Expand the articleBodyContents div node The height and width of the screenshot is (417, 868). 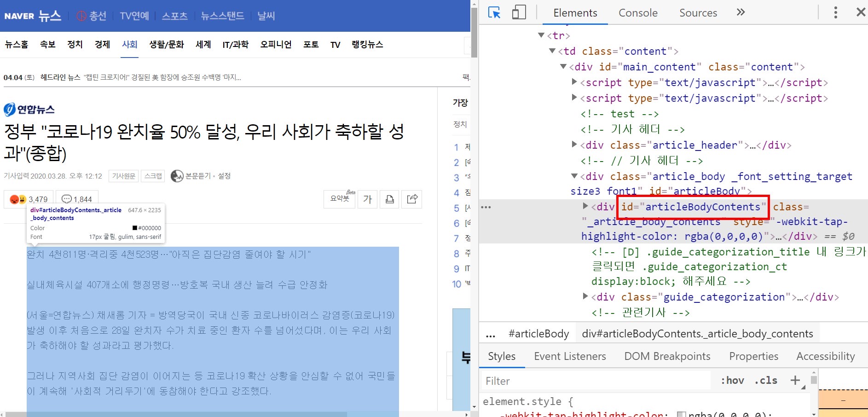585,206
